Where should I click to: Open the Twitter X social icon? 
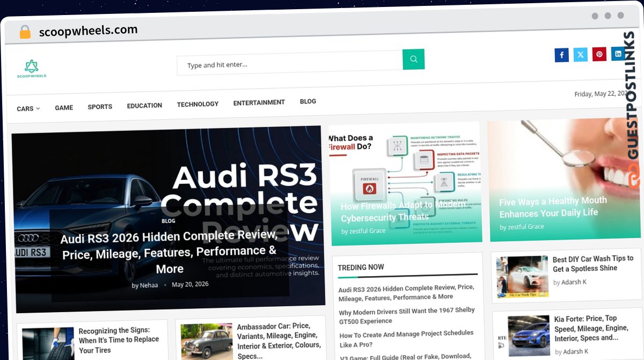point(581,55)
